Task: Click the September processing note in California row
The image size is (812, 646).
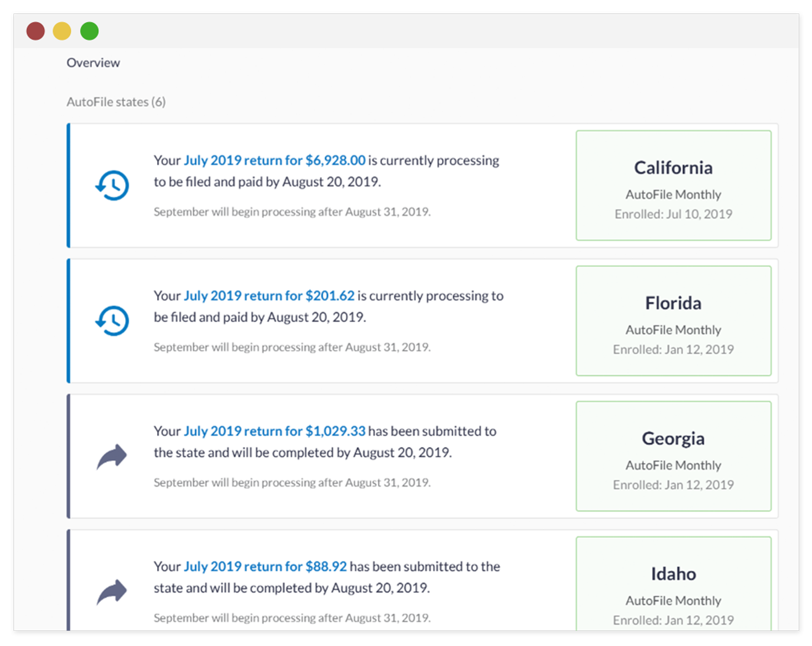Action: [292, 212]
